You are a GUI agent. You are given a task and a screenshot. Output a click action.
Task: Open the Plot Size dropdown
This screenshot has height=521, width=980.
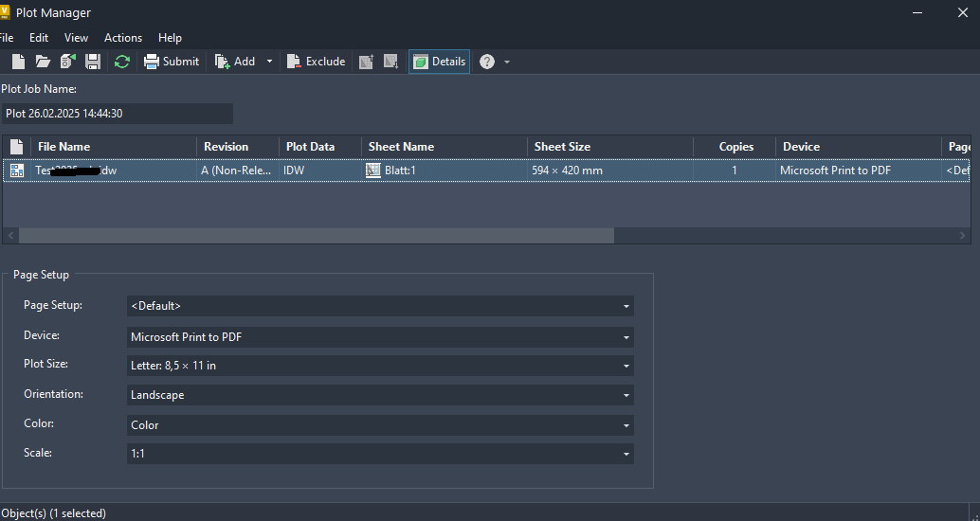tap(380, 366)
